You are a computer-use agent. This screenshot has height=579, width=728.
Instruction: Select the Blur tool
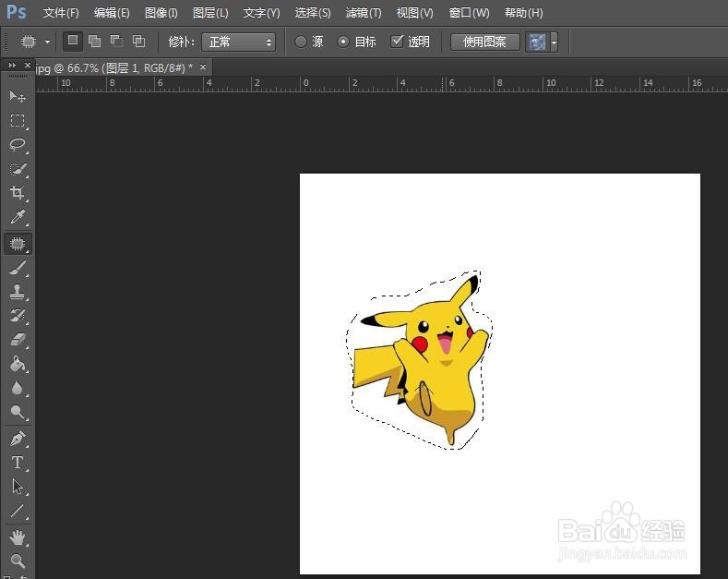(18, 388)
